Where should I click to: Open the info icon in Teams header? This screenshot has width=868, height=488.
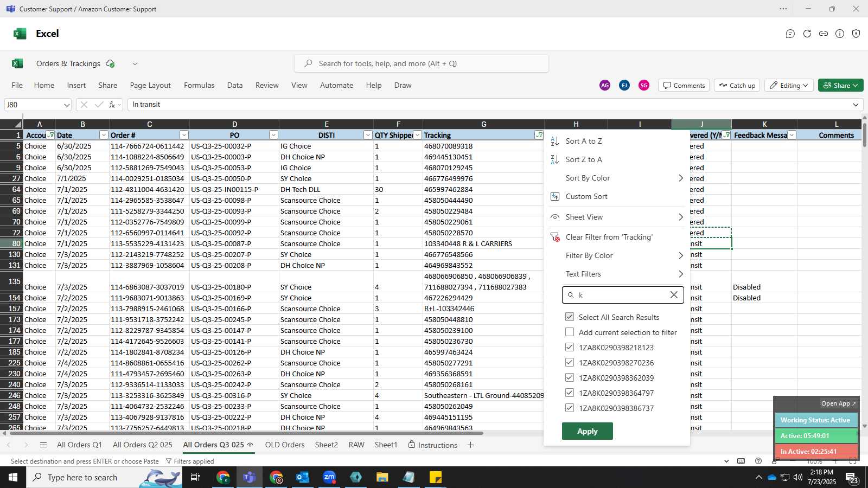(x=840, y=34)
